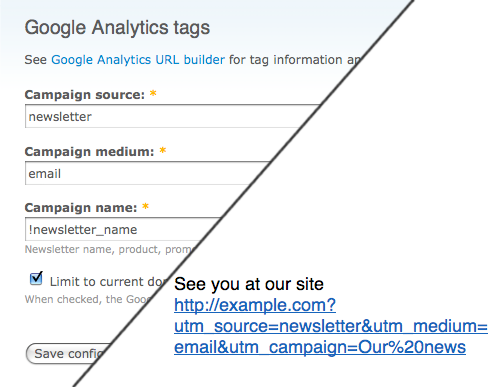The height and width of the screenshot is (387, 490).
Task: Click the Campaign medium label
Action: coord(89,152)
